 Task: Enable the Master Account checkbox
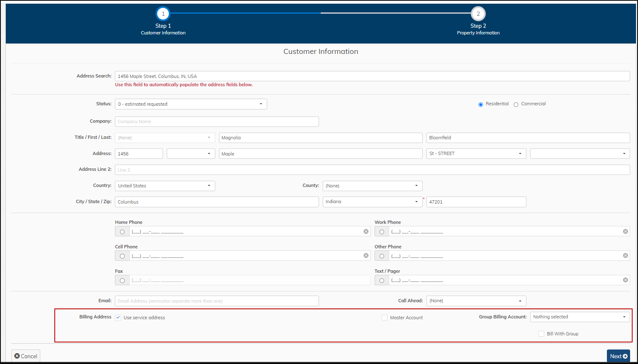tap(385, 318)
